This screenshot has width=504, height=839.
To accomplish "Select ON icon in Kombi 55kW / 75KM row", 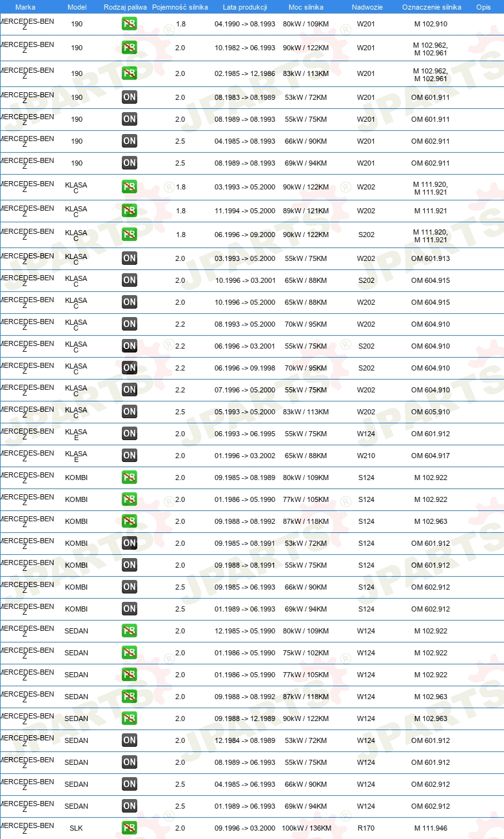I will point(130,566).
